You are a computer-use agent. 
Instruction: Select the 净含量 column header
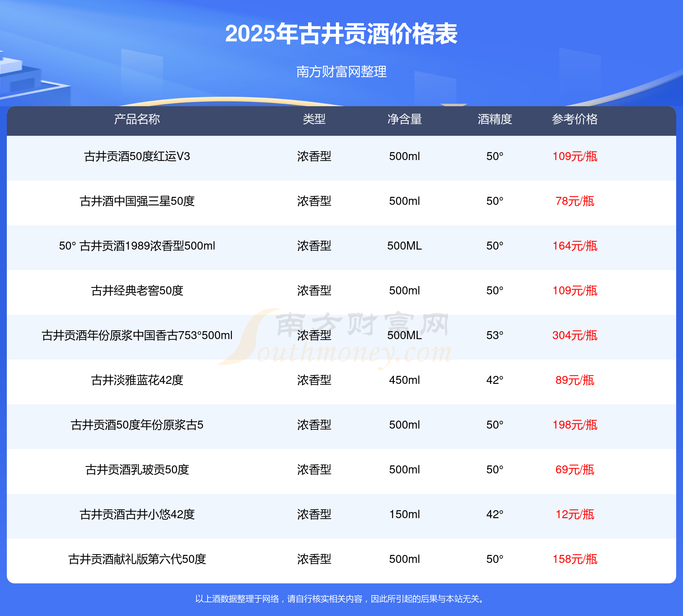coord(404,119)
